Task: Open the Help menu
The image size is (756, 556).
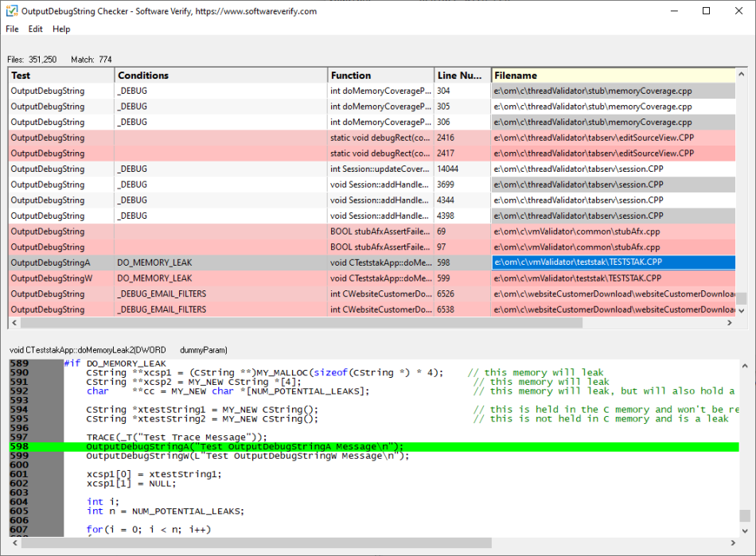Action: [61, 29]
